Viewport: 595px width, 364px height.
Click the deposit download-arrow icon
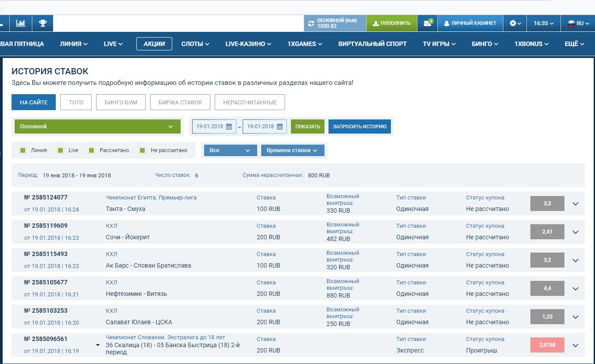376,23
